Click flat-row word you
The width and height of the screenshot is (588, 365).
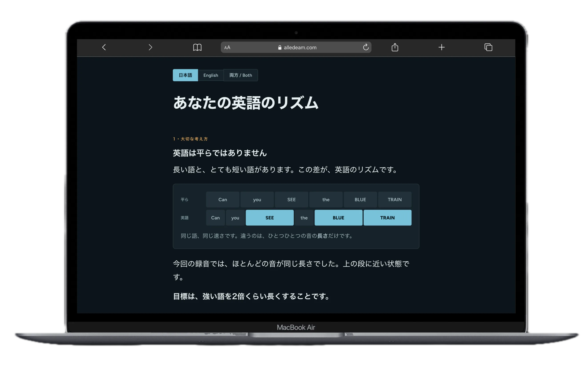coord(257,199)
